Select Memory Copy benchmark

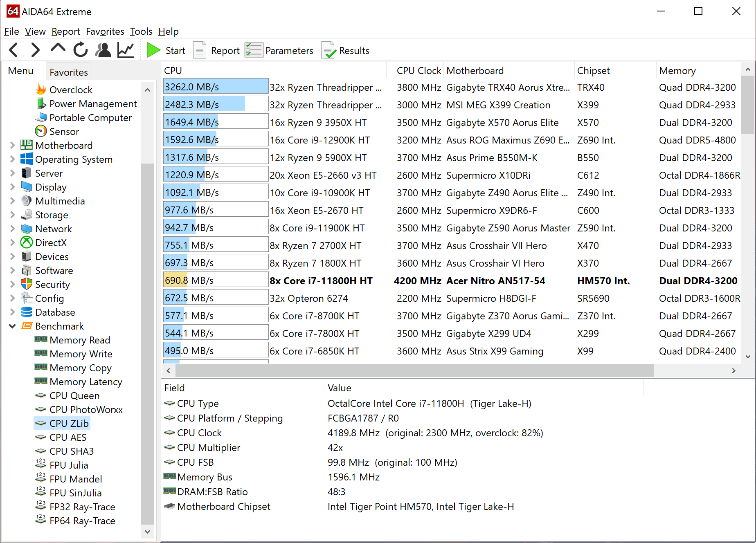pos(80,368)
